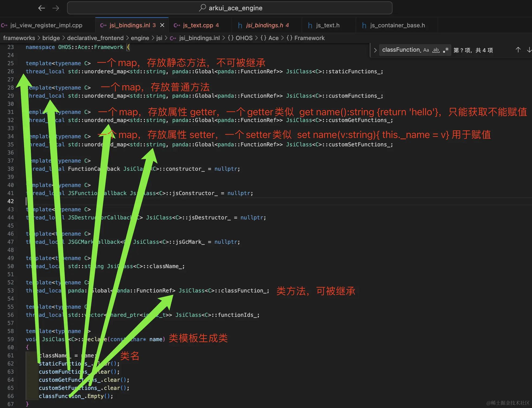
Task: Open OHOS namespace breadcrumb dropdown
Action: pos(240,38)
